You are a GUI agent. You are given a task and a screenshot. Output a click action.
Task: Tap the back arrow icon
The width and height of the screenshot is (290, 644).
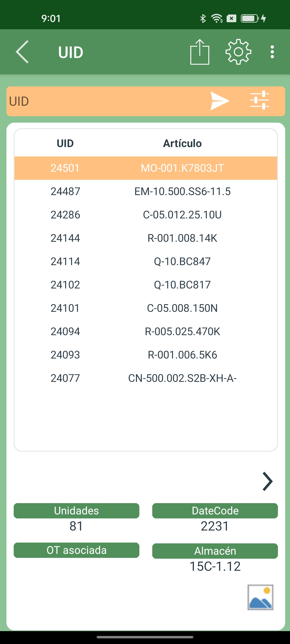[22, 52]
